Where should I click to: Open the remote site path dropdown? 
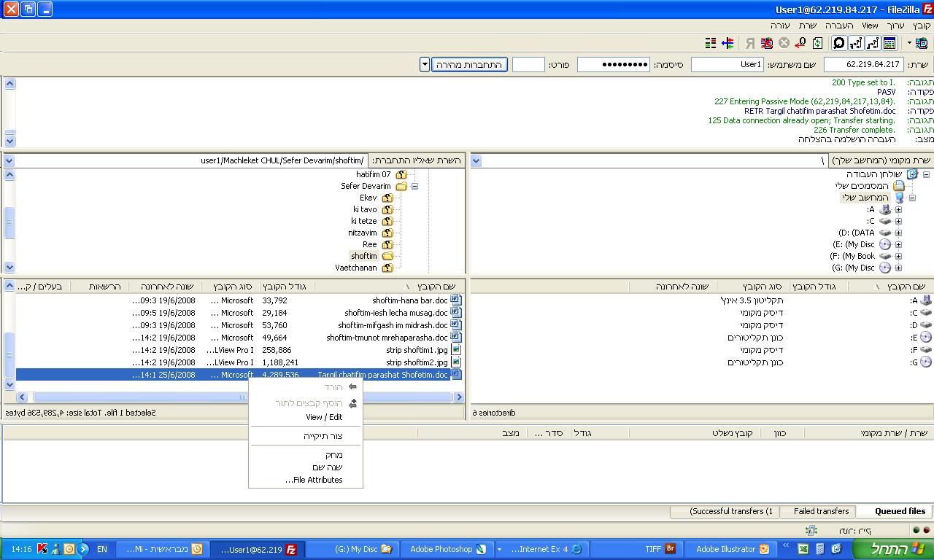point(9,160)
